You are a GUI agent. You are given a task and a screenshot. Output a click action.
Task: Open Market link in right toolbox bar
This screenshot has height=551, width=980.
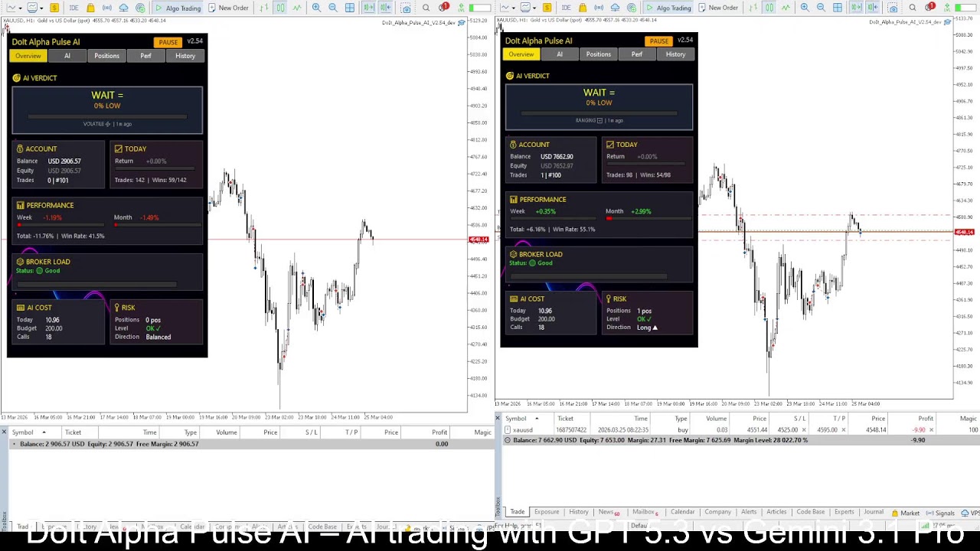point(905,513)
